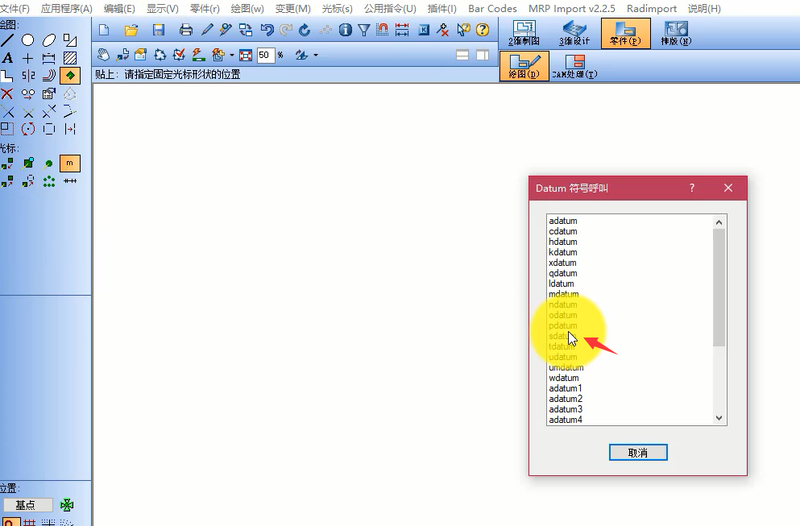Switch to the 2维制图 mode tab
Image resolution: width=800 pixels, height=526 pixels.
(524, 34)
